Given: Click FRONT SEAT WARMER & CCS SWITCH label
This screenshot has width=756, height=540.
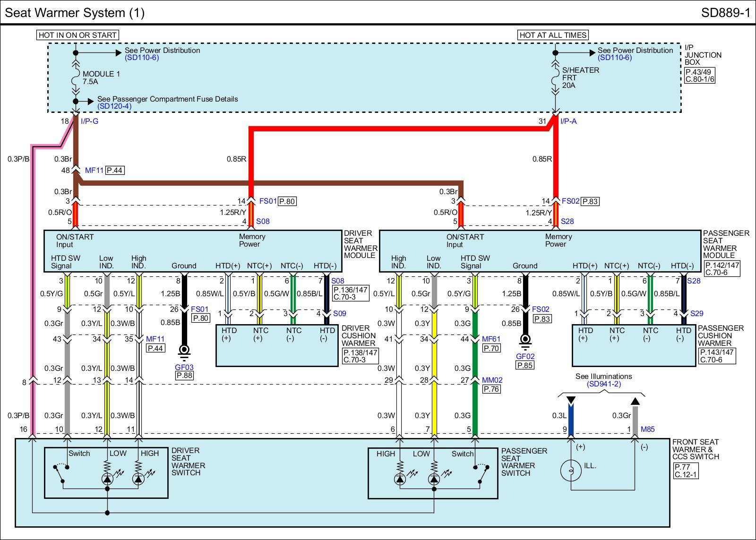Looking at the screenshot, I should [x=696, y=449].
